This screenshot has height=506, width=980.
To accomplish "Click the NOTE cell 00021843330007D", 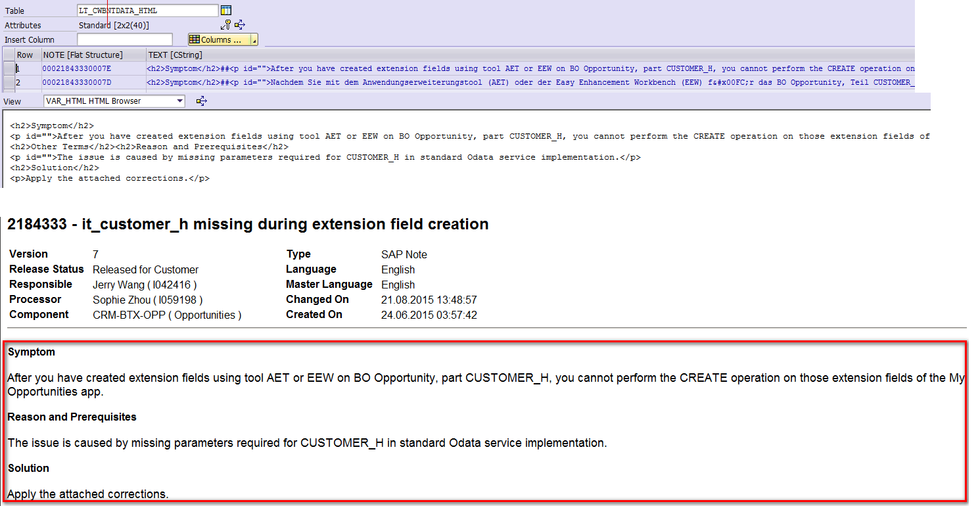I will 93,82.
